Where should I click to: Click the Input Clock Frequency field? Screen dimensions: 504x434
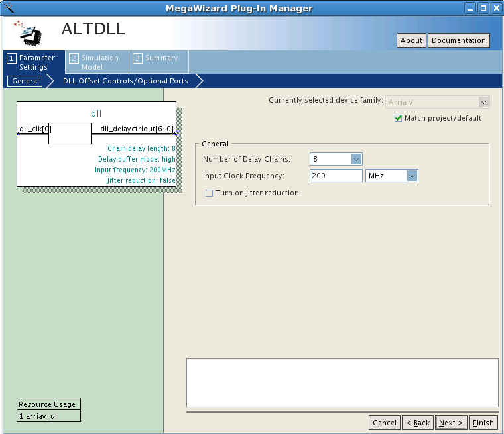(x=336, y=176)
